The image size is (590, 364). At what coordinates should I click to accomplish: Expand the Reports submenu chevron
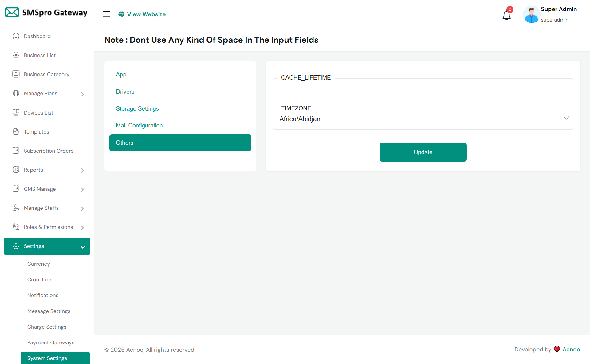[82, 170]
